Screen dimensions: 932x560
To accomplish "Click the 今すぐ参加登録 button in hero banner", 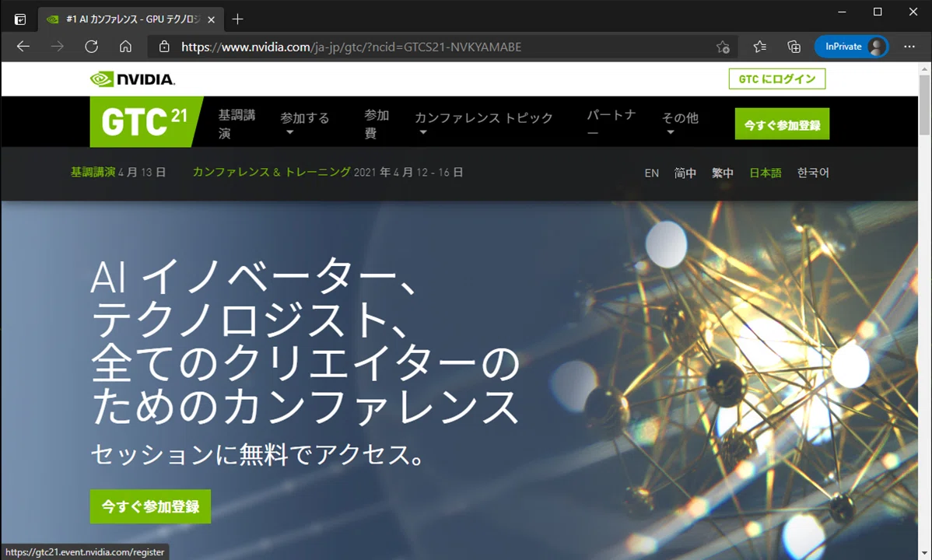I will pyautogui.click(x=150, y=506).
